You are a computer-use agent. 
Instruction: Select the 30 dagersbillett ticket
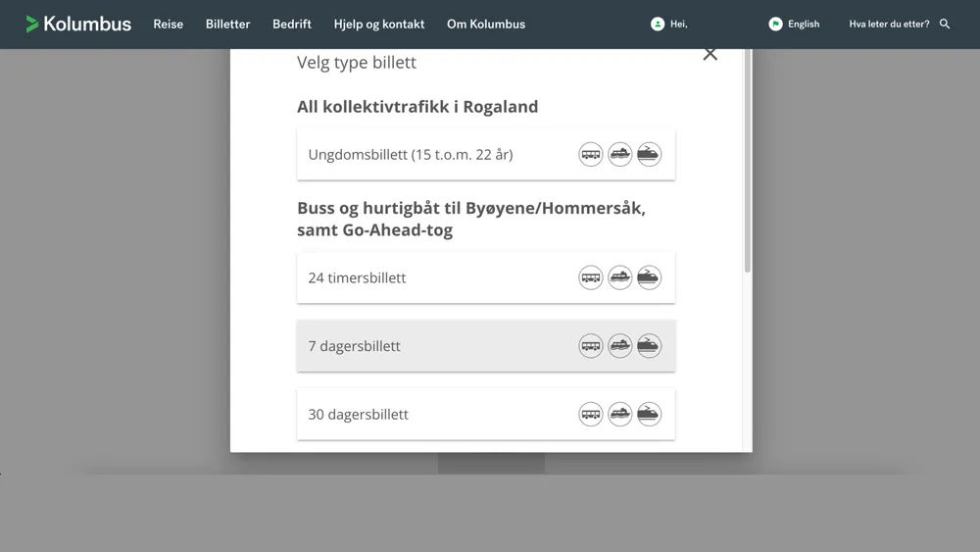[x=359, y=414]
